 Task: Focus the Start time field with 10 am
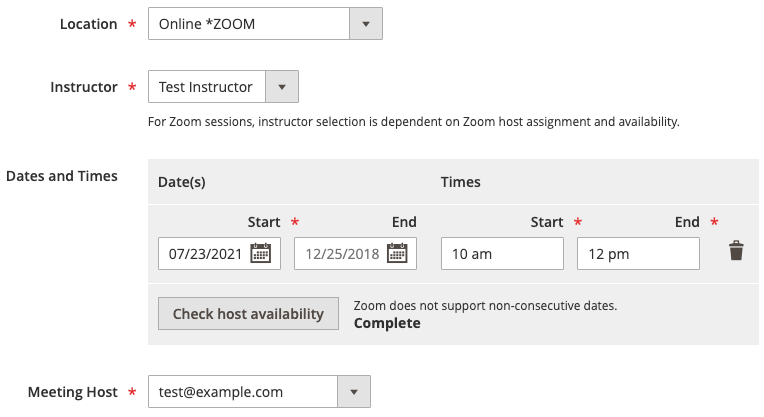(x=502, y=254)
